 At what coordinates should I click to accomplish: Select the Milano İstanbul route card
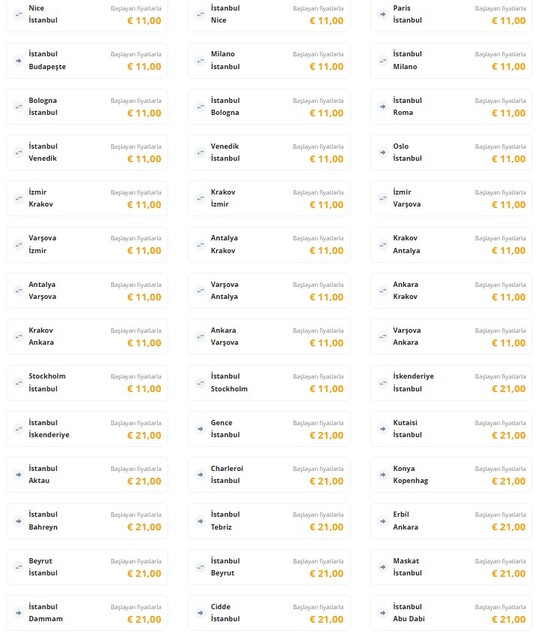[x=269, y=60]
